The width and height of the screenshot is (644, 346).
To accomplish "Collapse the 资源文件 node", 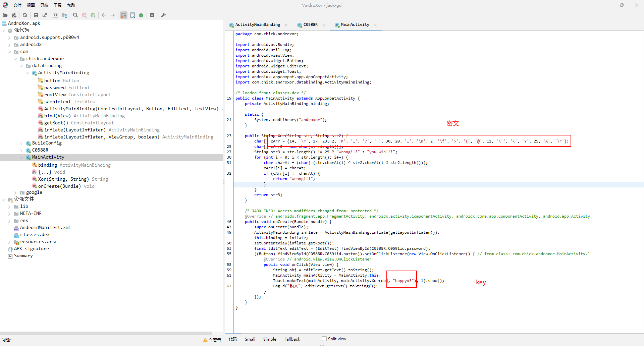I will point(3,200).
